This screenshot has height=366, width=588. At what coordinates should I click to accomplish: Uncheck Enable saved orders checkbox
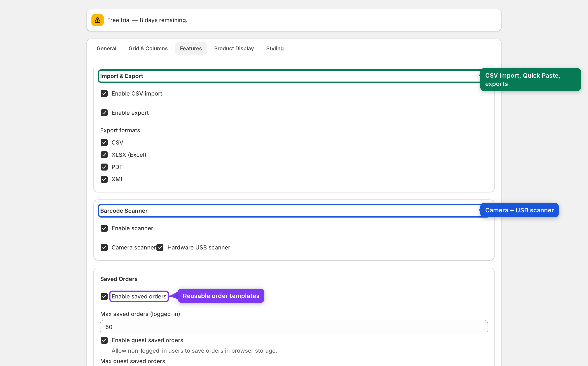tap(104, 296)
